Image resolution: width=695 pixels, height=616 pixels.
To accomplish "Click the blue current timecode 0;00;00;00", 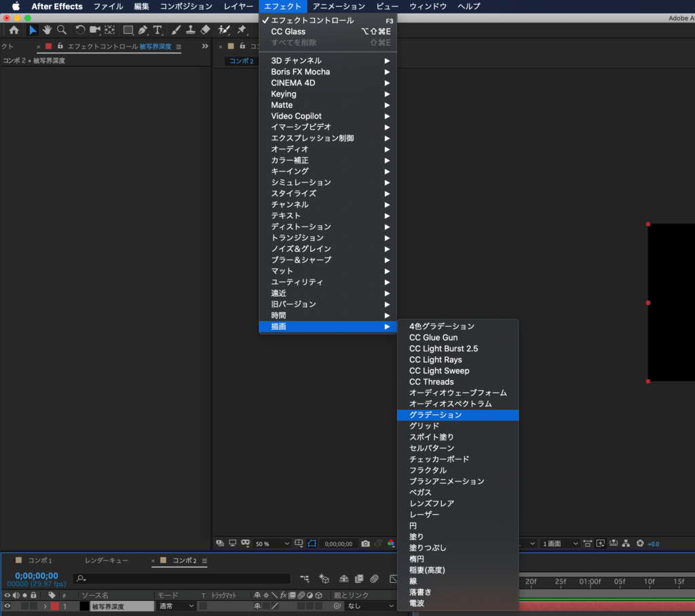I will (37, 576).
